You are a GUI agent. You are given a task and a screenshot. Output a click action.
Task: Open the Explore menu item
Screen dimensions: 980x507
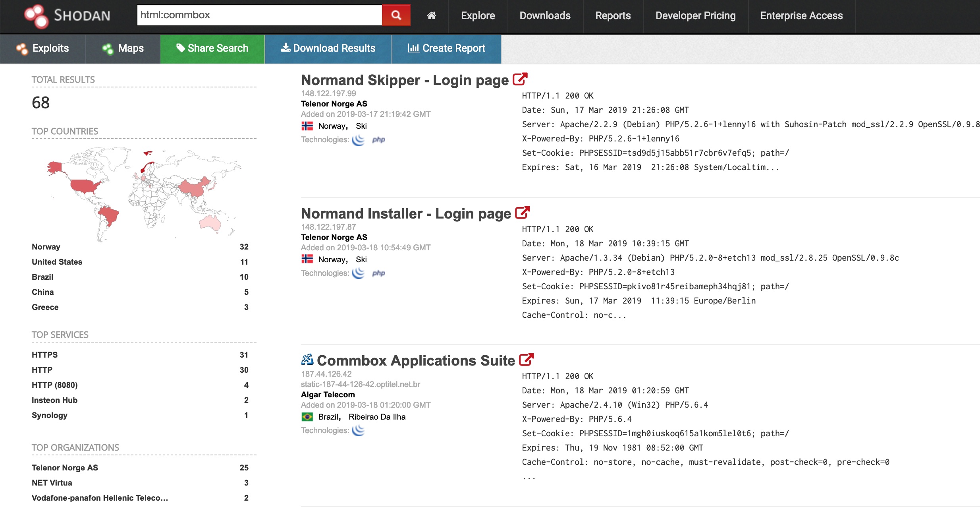pos(478,15)
